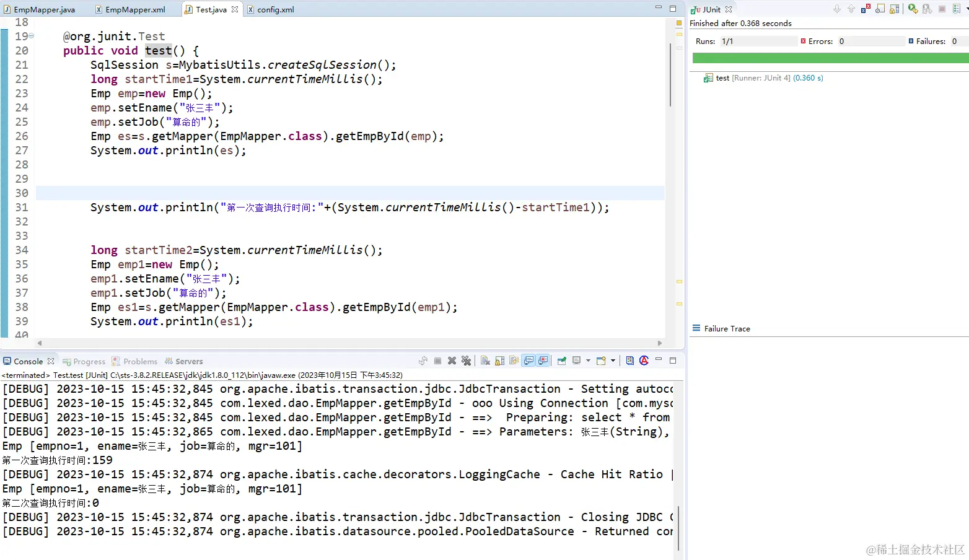969x560 pixels.
Task: Clear the console output
Action: pyautogui.click(x=485, y=361)
